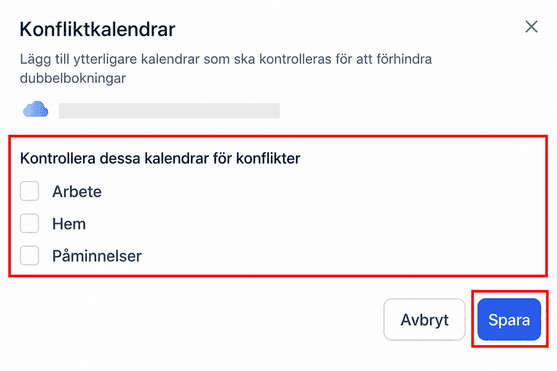Save changes with the Spara button
The image size is (557, 371).
tap(509, 319)
